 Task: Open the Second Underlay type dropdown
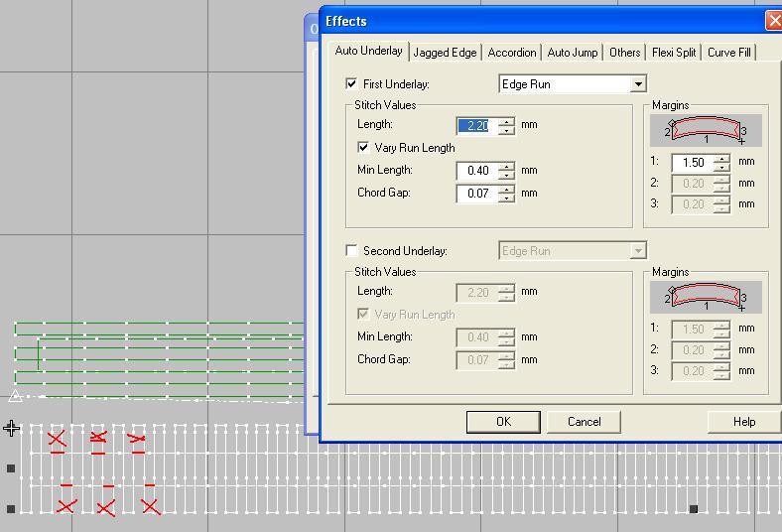(638, 251)
